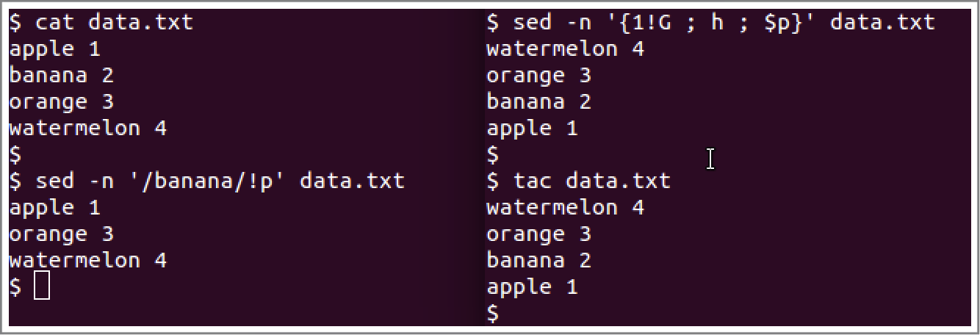980x335 pixels.
Task: Click 'apple 1' under the 1!G sed command
Action: [533, 128]
